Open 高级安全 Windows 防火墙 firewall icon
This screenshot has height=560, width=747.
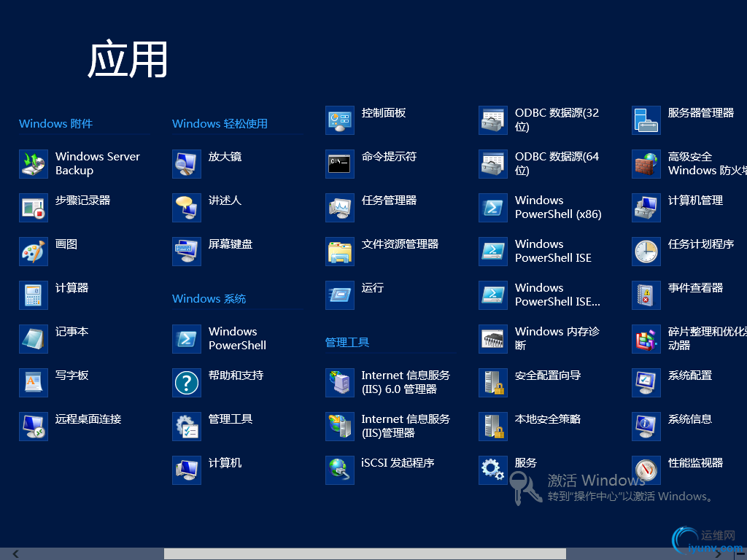coord(646,164)
